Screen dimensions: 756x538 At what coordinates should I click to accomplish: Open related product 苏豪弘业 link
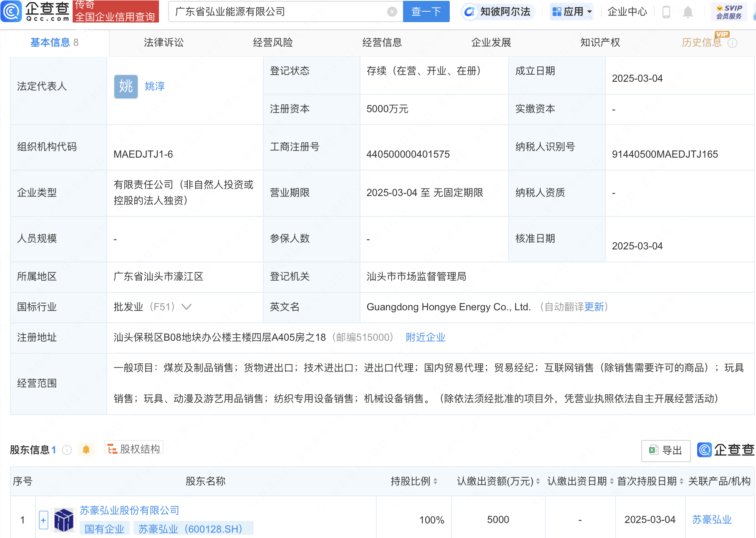712,520
